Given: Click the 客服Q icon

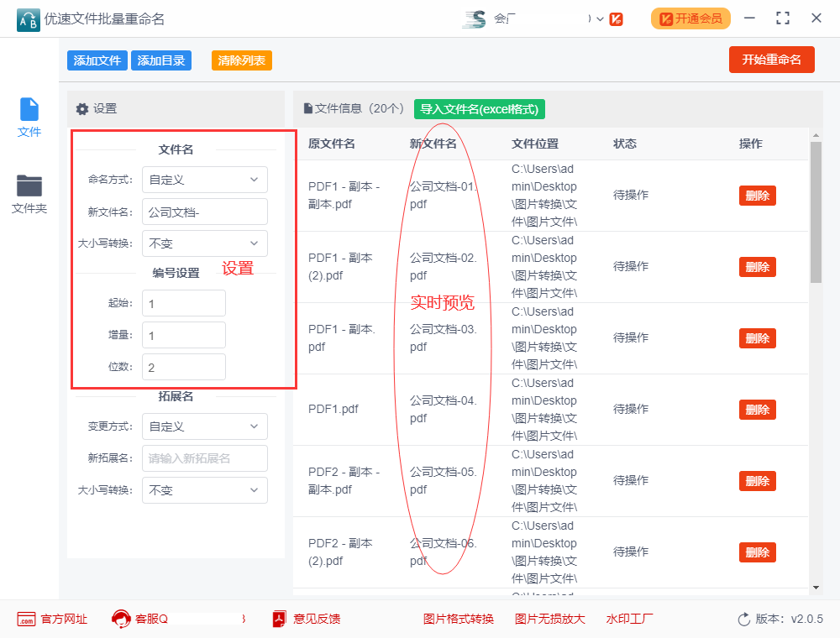Looking at the screenshot, I should coord(119,619).
